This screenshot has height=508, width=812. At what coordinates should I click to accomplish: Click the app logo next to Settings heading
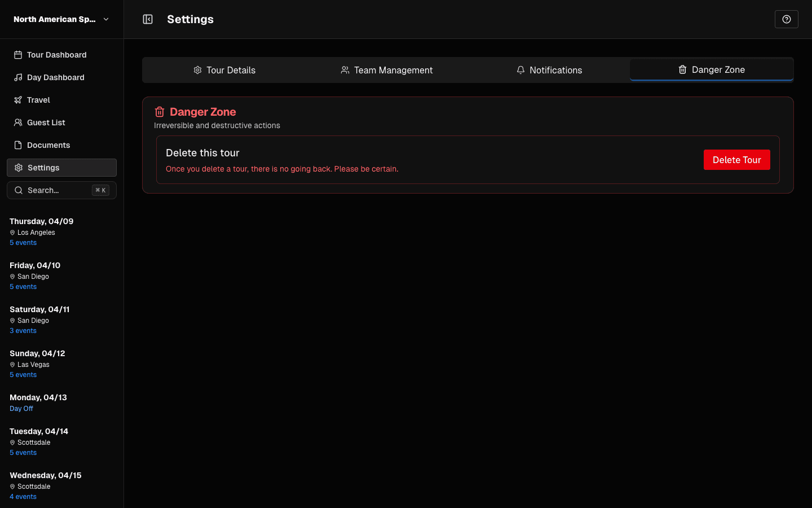click(147, 19)
